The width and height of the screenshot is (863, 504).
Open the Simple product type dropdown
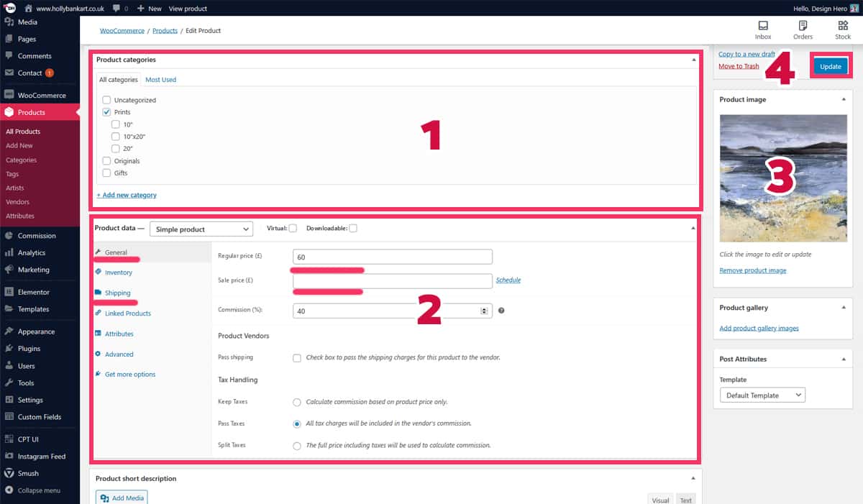201,229
